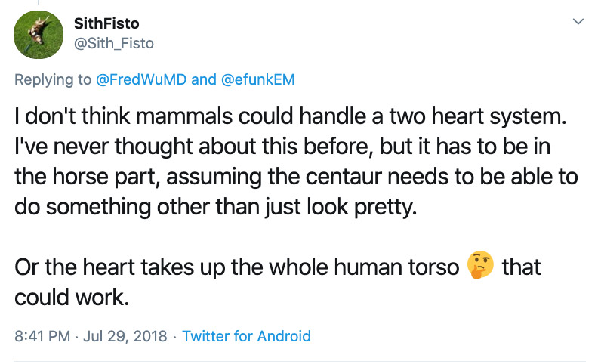
Task: Click SithFisto's profile avatar photo
Action: pyautogui.click(x=39, y=34)
